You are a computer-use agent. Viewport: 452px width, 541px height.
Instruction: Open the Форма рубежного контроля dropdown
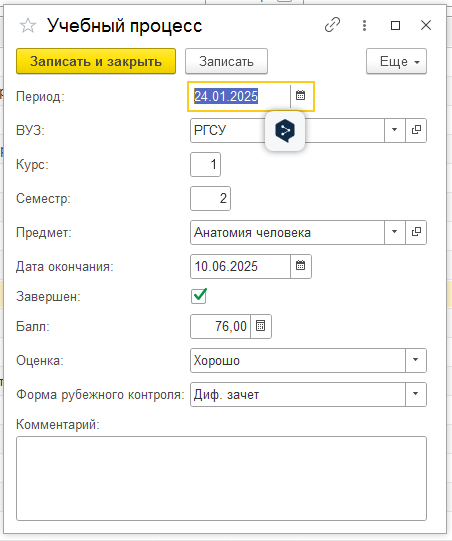pos(416,394)
